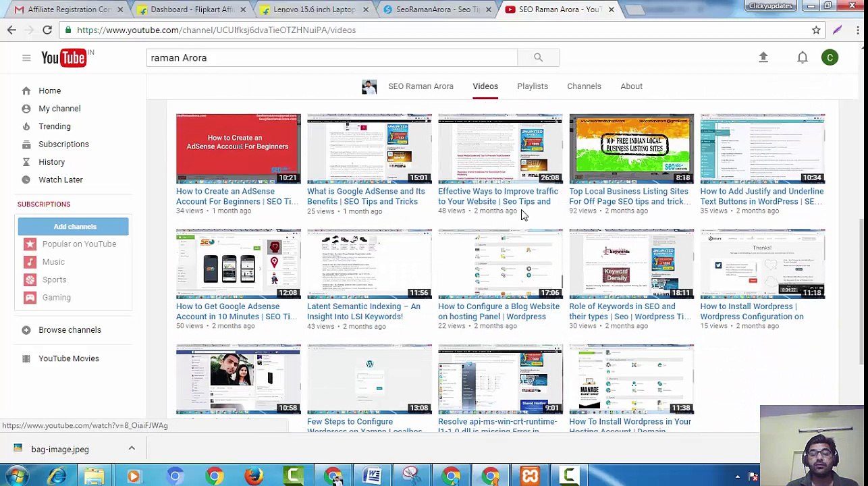Click the Browse channels plus icon
The height and width of the screenshot is (486, 868).
coord(26,330)
